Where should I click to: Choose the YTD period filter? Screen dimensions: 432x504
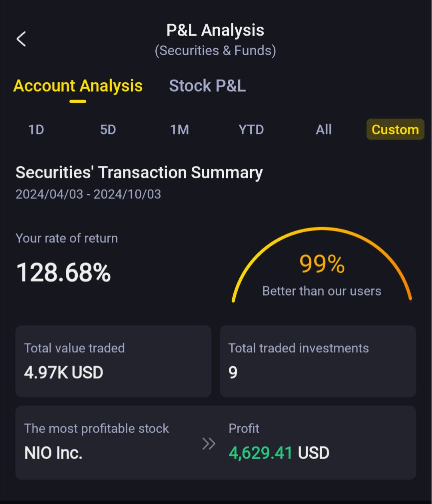[x=251, y=130]
